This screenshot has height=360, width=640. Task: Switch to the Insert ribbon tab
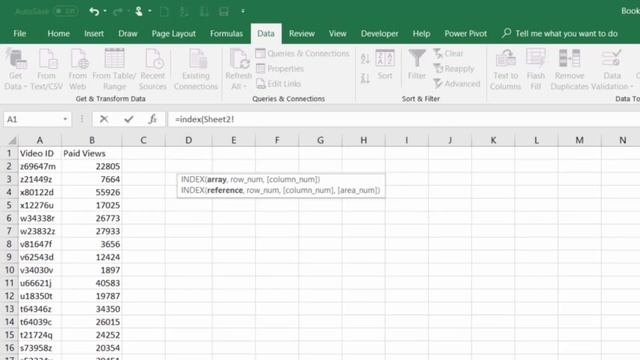tap(94, 33)
